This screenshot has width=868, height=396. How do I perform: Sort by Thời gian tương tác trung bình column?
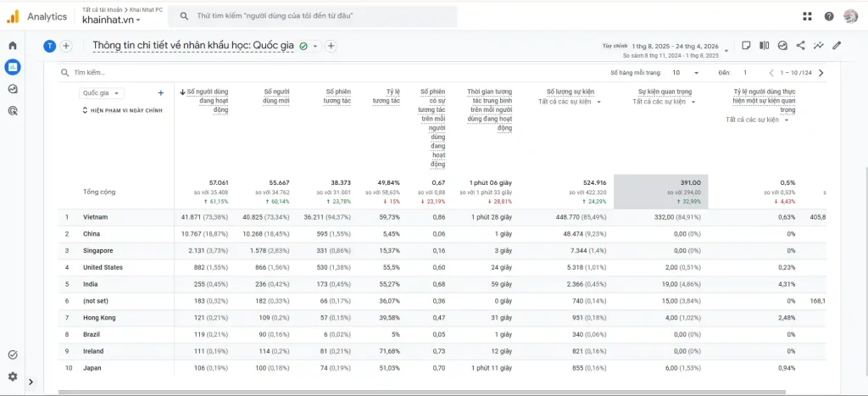click(x=489, y=109)
